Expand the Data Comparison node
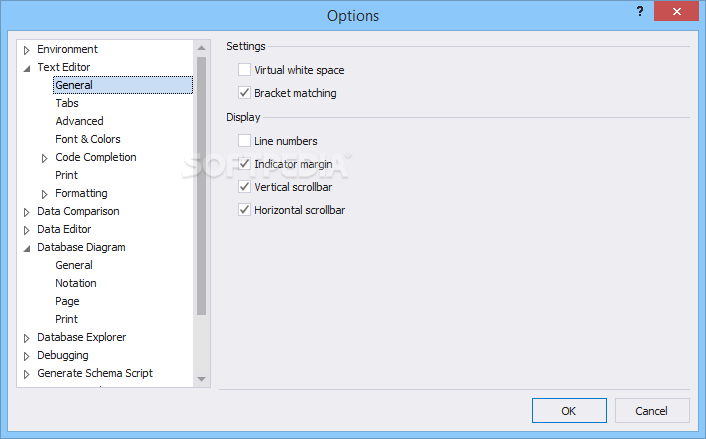 (27, 212)
